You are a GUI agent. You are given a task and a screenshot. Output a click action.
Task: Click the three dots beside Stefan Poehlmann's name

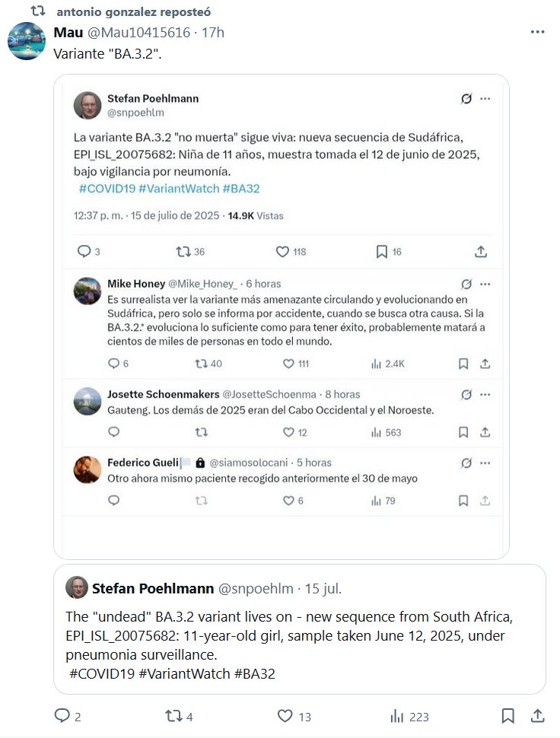[485, 99]
